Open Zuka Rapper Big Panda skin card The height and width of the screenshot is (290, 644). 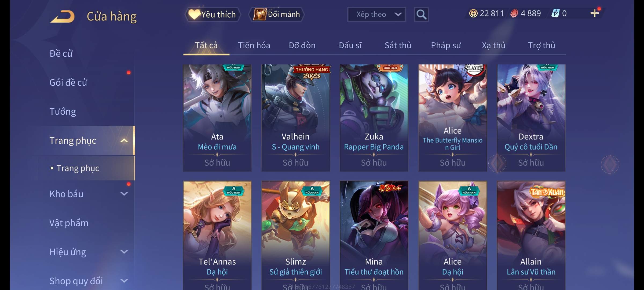click(x=374, y=118)
